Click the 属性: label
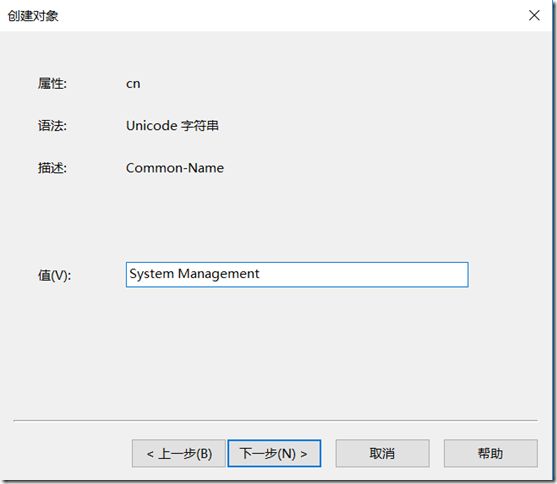 tap(52, 84)
